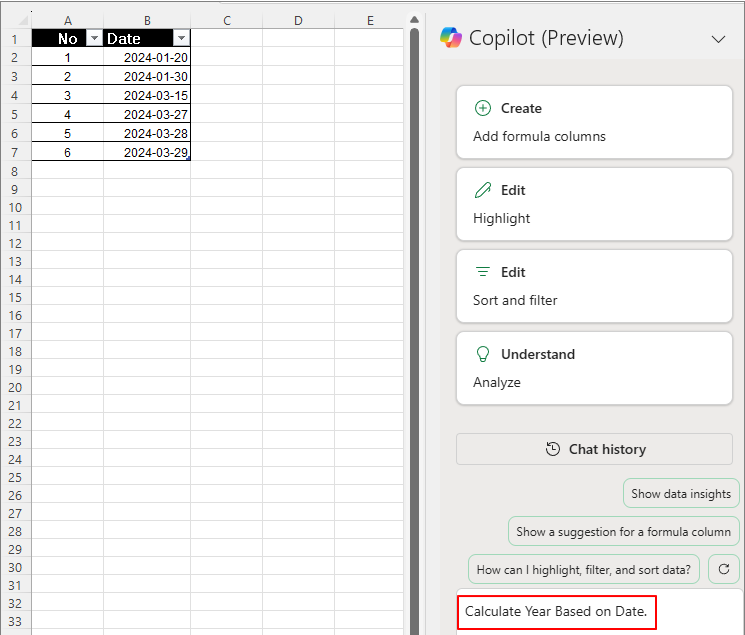The width and height of the screenshot is (745, 635).
Task: Select empty cell C1 next to Date header
Action: coord(227,38)
